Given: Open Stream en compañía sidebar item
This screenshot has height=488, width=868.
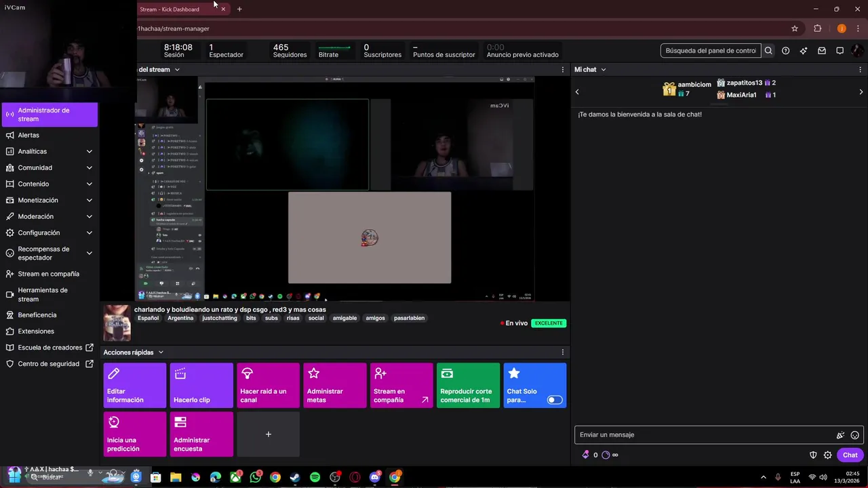Looking at the screenshot, I should click(49, 274).
